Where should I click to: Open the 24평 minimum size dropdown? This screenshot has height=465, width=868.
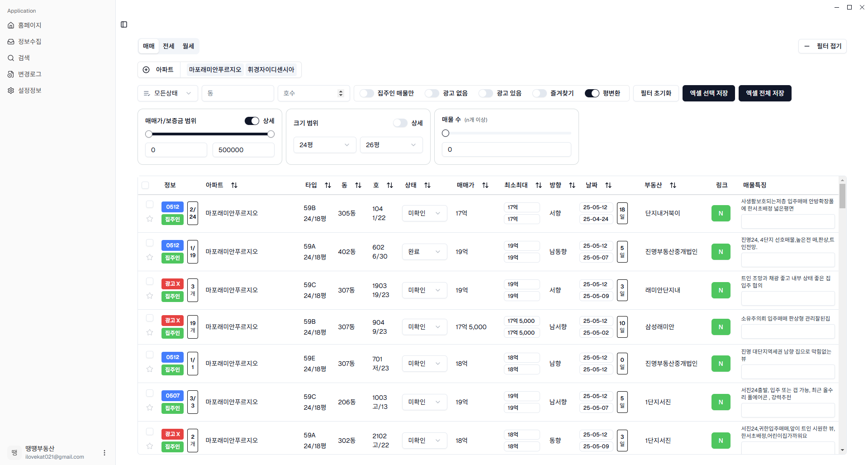(325, 145)
